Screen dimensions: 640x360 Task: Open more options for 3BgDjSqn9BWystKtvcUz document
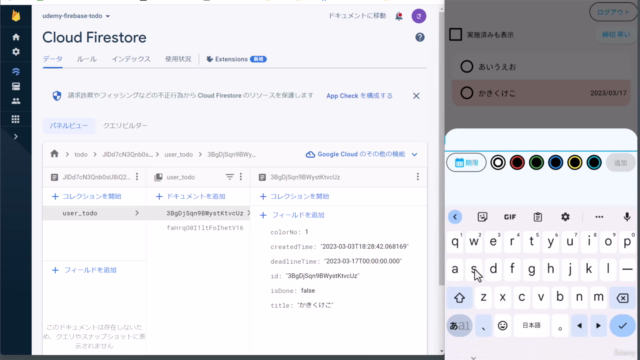pos(418,177)
